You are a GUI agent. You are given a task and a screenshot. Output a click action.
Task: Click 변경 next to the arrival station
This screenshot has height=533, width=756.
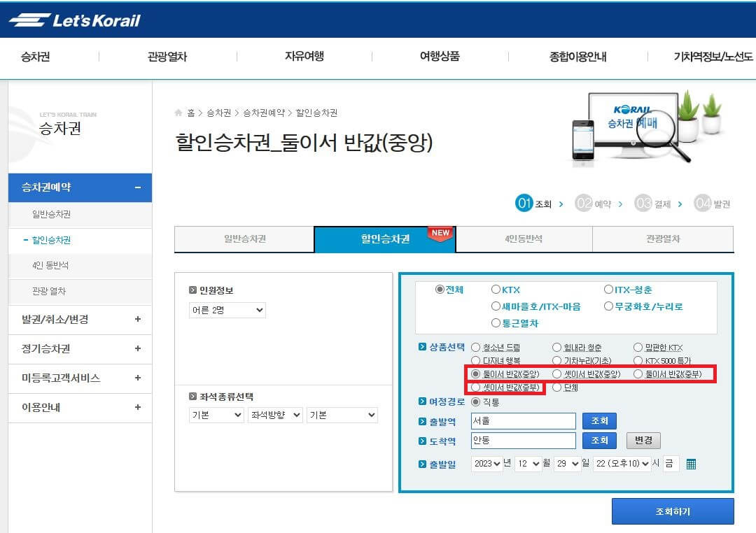pyautogui.click(x=643, y=441)
